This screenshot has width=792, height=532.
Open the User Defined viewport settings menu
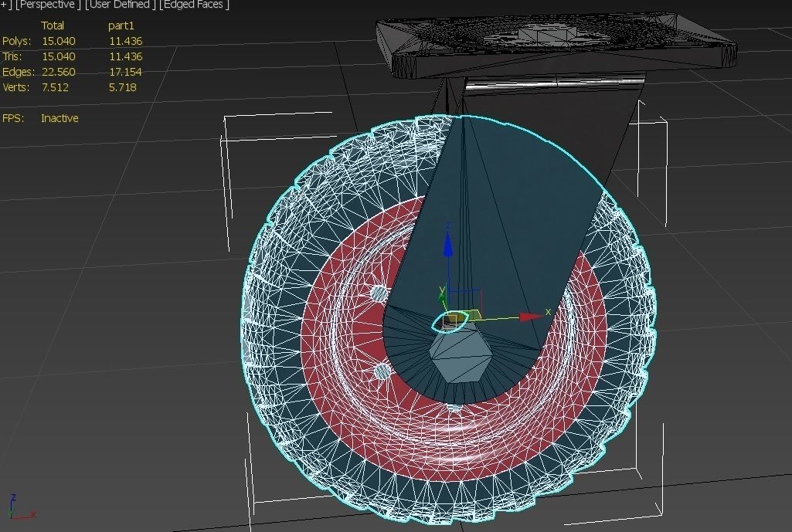coord(121,5)
